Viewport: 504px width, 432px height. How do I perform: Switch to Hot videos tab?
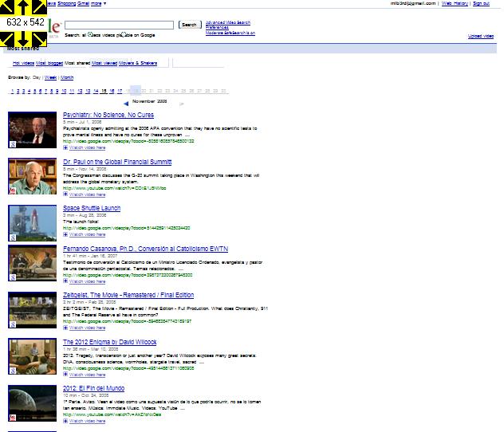coord(23,63)
